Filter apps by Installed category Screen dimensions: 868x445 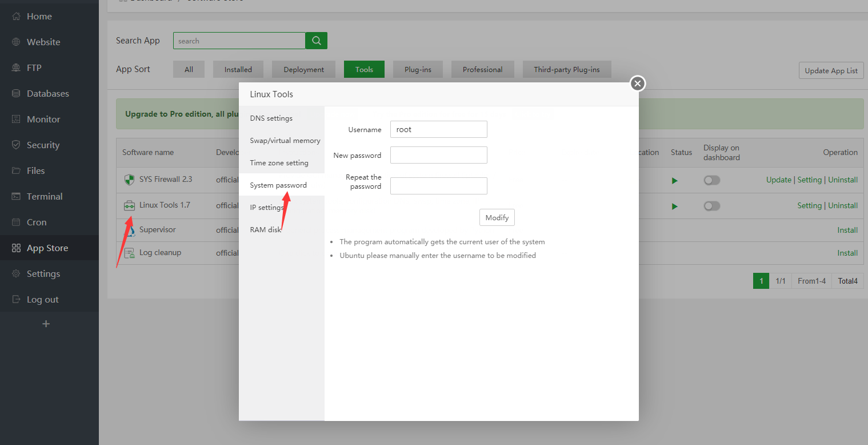click(238, 69)
